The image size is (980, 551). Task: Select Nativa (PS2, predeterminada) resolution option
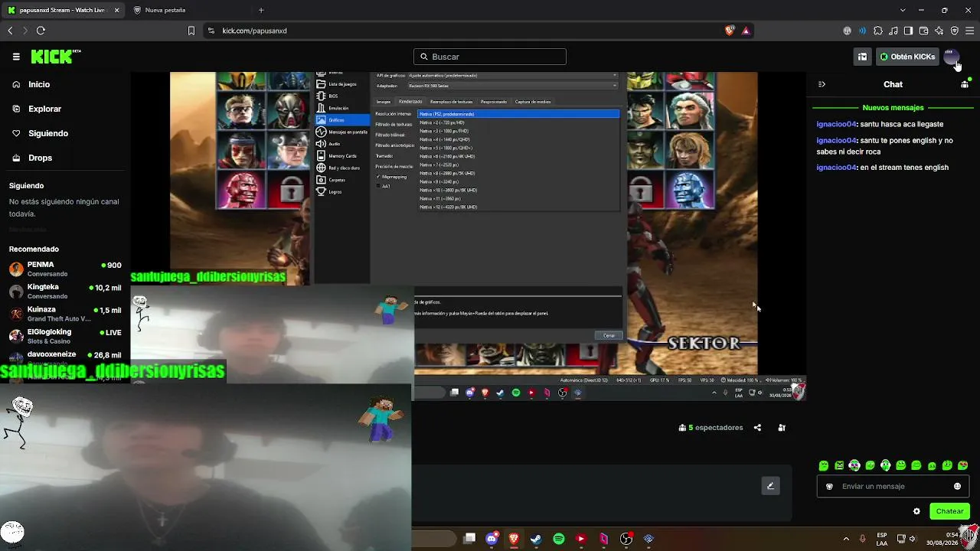[x=518, y=114]
